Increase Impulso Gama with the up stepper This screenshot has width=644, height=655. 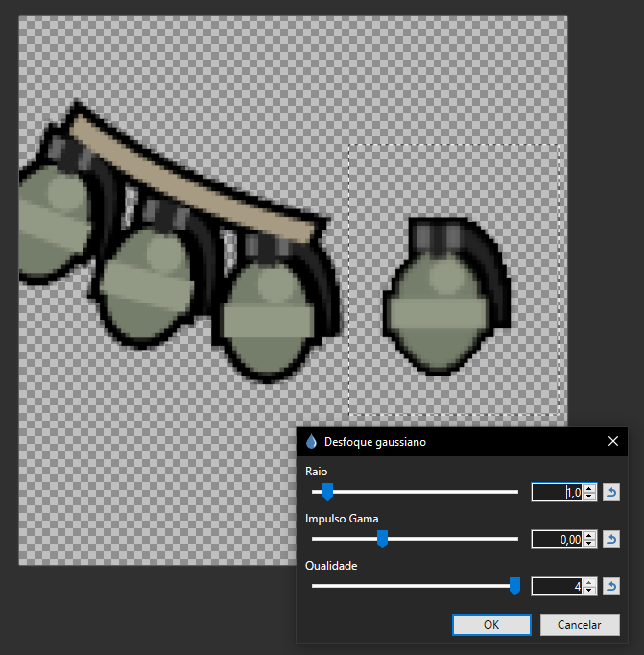click(x=589, y=536)
